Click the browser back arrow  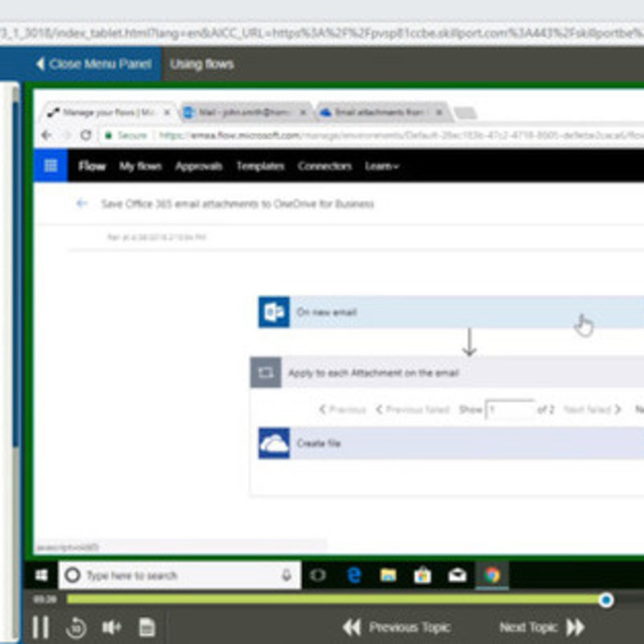(x=47, y=135)
